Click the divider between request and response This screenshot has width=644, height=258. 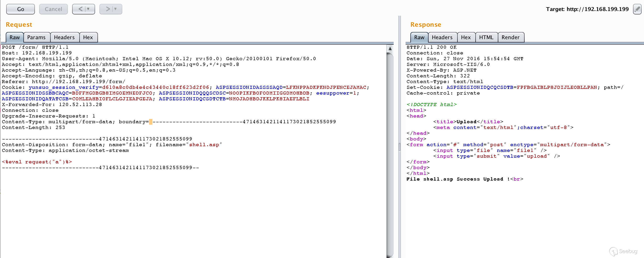pos(399,147)
